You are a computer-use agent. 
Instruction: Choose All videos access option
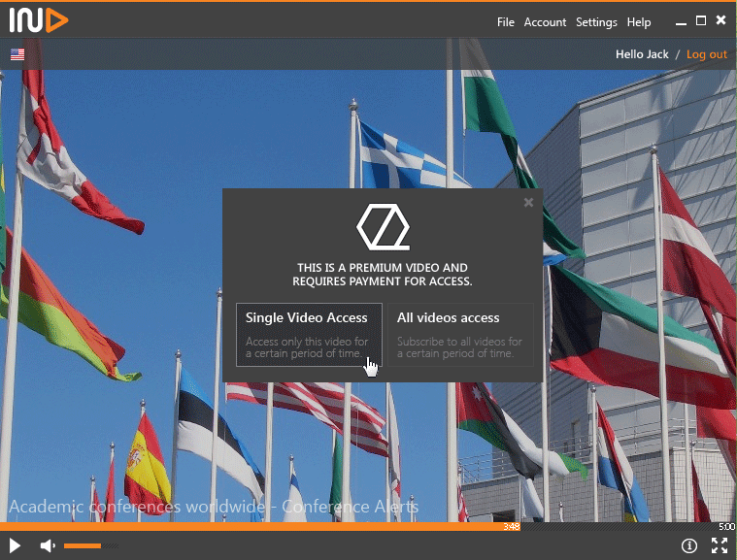click(x=460, y=335)
